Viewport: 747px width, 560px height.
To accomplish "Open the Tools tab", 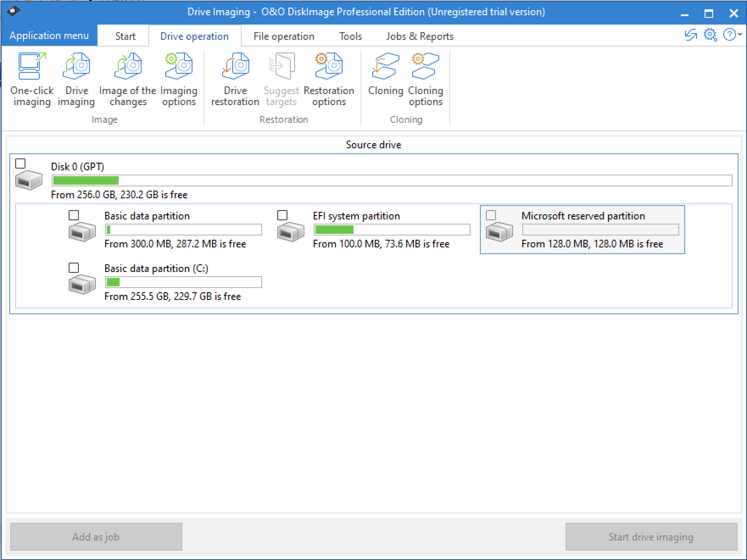I will coord(351,36).
